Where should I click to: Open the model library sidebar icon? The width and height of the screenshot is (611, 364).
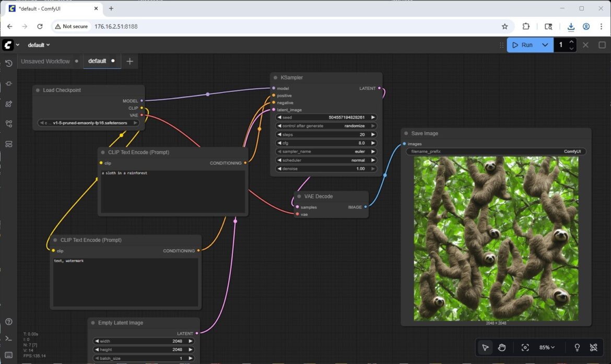click(9, 104)
